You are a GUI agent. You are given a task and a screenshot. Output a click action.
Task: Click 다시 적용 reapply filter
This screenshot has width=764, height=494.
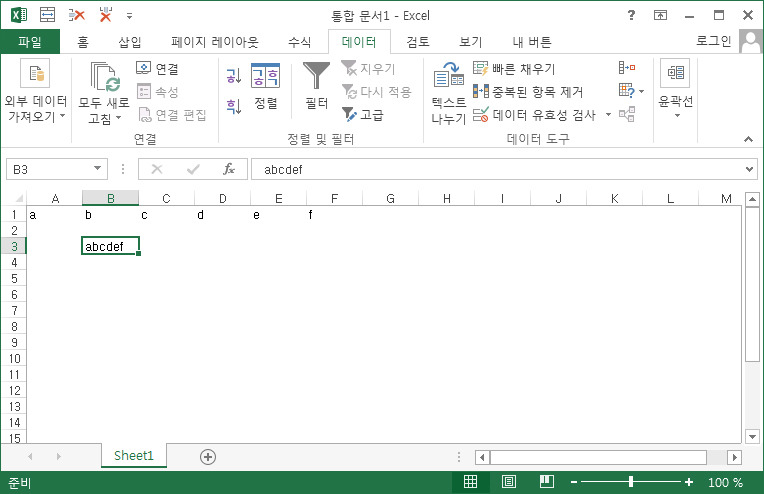(376, 91)
